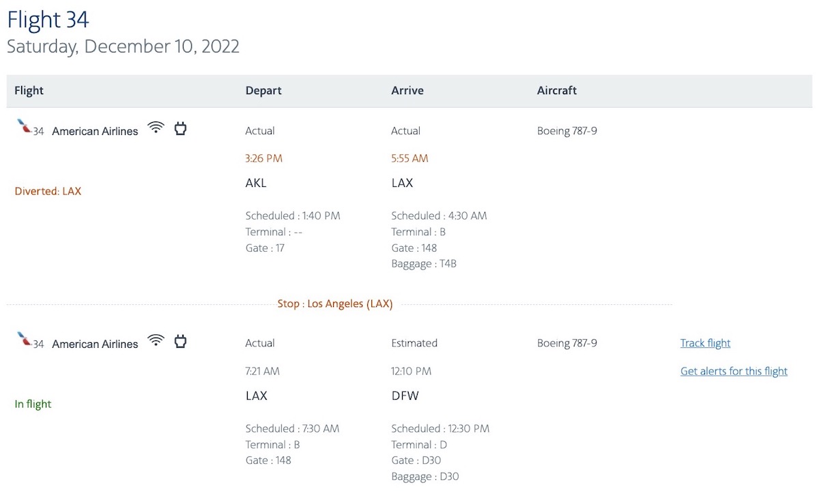Click the Aircraft column header
819x504 pixels.
(x=557, y=90)
